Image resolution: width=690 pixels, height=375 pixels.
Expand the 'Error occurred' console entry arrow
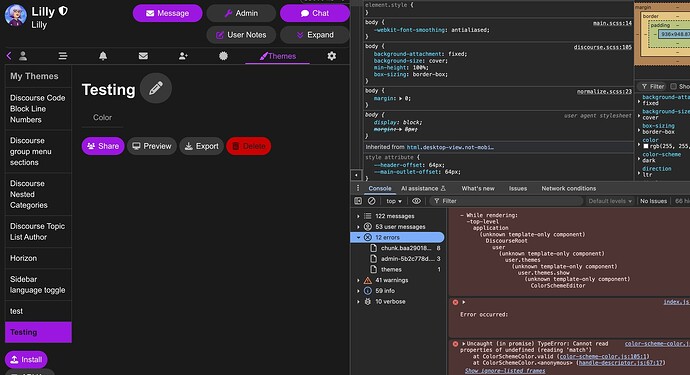[463, 302]
